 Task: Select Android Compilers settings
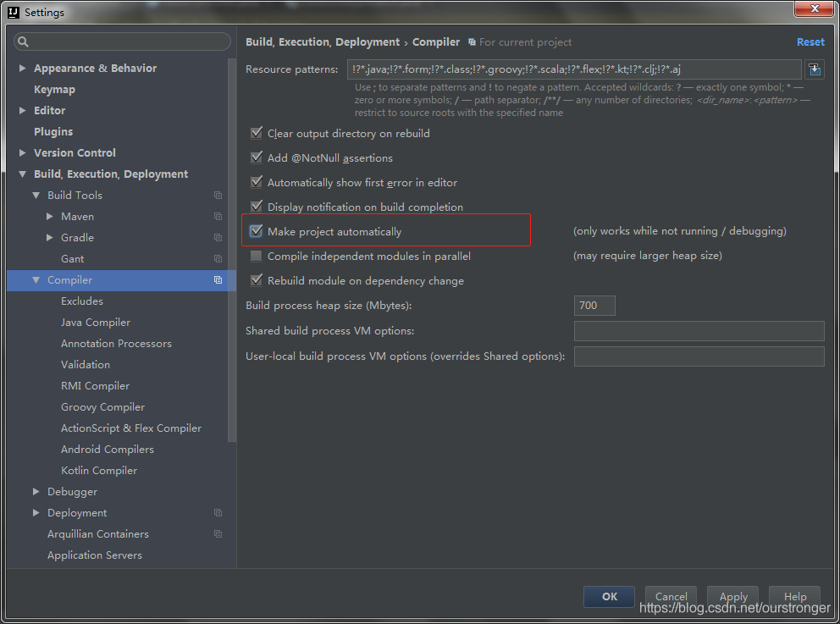[108, 450]
